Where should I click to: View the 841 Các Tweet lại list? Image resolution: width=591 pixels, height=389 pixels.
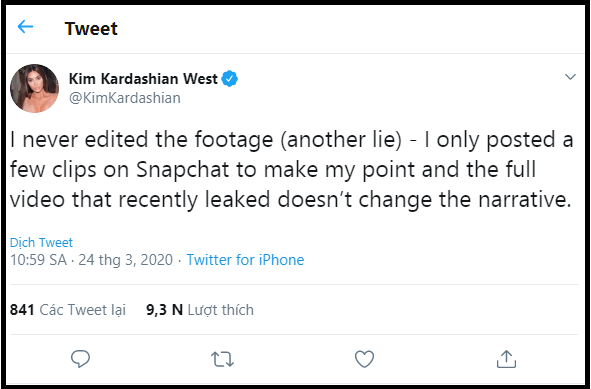coord(68,310)
